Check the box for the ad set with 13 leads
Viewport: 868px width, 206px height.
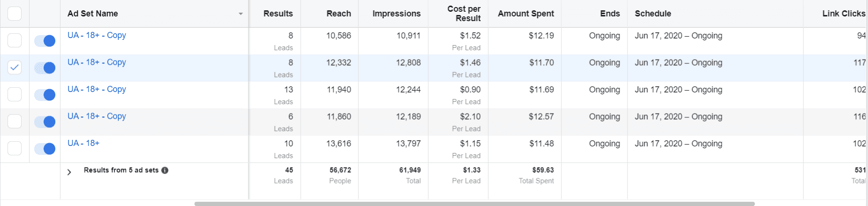point(15,94)
